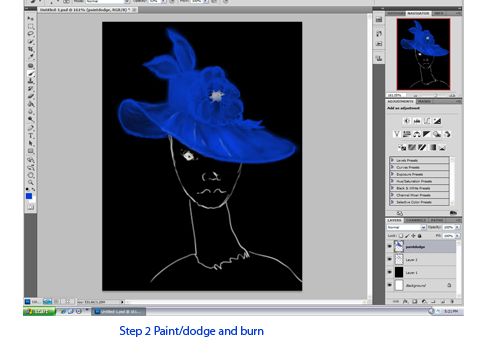This screenshot has height=360, width=504.
Task: Select the Navigator tab
Action: coord(418,13)
